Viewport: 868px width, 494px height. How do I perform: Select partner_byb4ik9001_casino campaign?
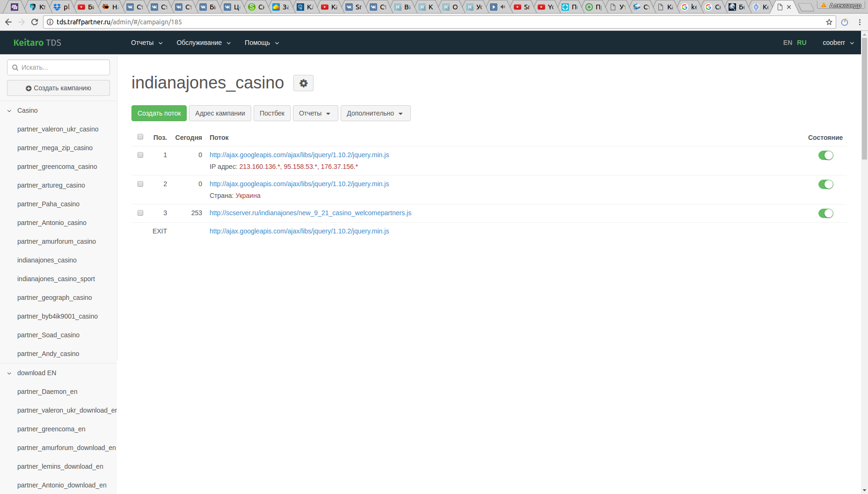point(57,316)
